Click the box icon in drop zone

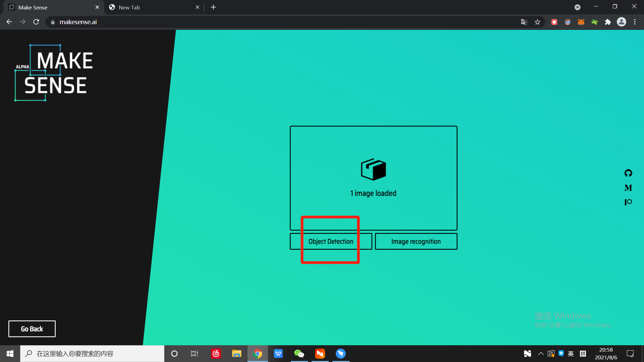pyautogui.click(x=373, y=169)
